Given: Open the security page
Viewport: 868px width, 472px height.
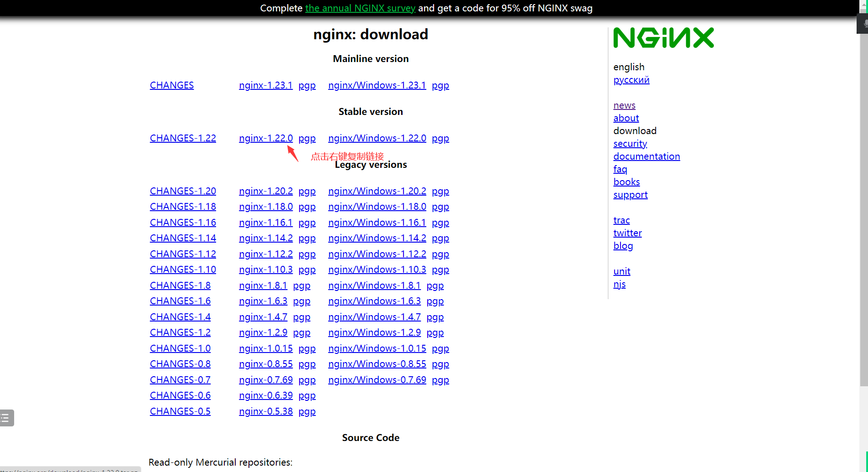Looking at the screenshot, I should [x=630, y=144].
